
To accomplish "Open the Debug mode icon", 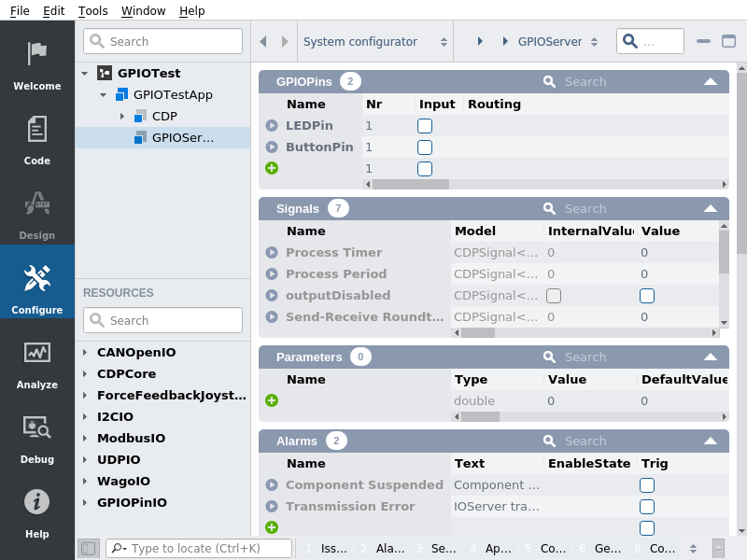I will coord(36,427).
